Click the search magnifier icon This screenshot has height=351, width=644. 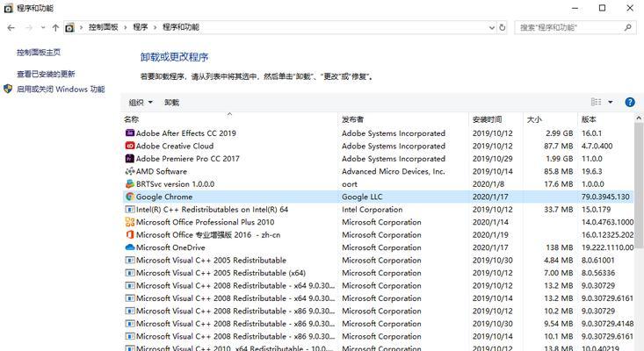point(627,27)
